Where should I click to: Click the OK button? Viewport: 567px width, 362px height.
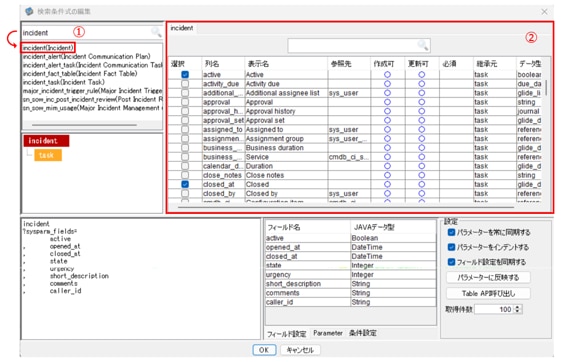click(x=264, y=350)
